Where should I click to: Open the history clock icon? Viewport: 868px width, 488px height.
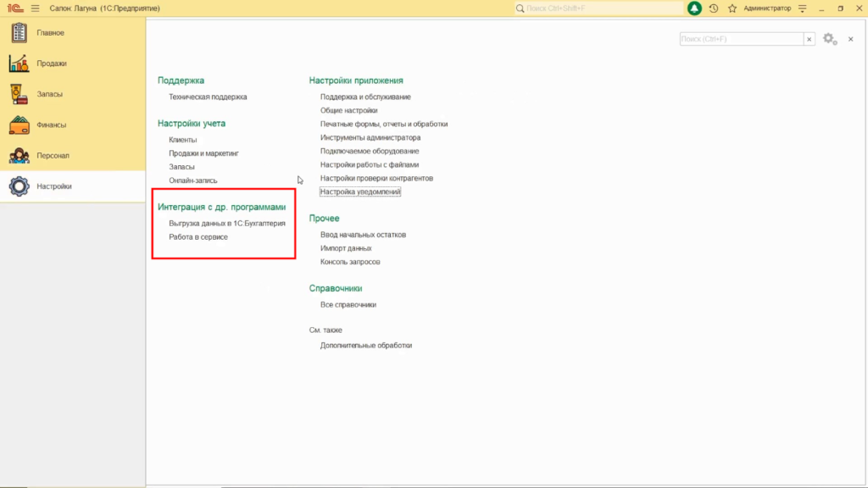click(714, 8)
